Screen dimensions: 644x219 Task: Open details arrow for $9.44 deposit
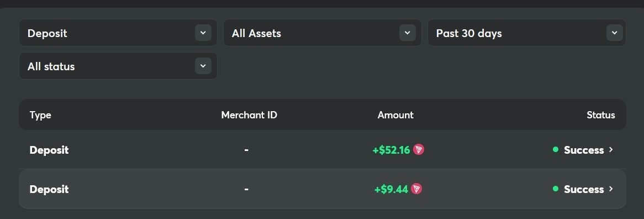pyautogui.click(x=611, y=189)
